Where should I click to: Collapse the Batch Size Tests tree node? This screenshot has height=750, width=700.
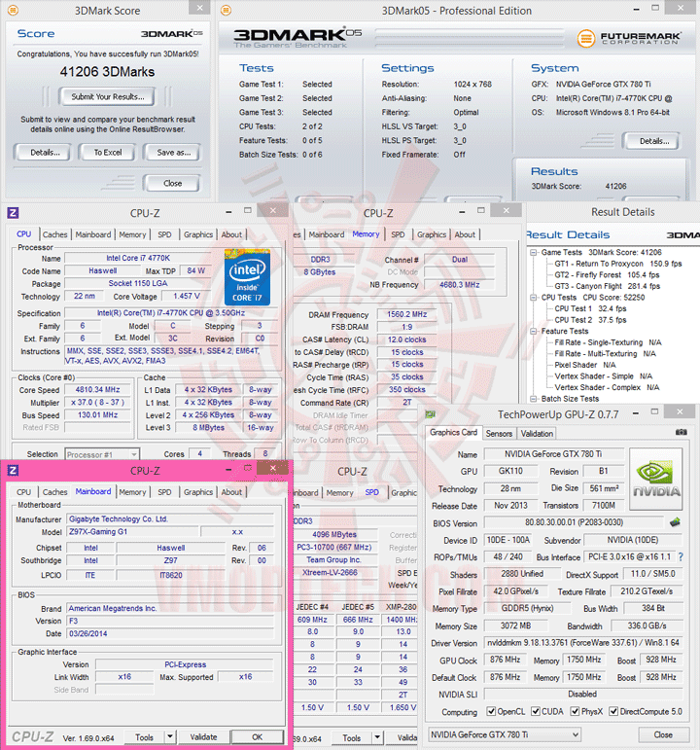pos(534,399)
